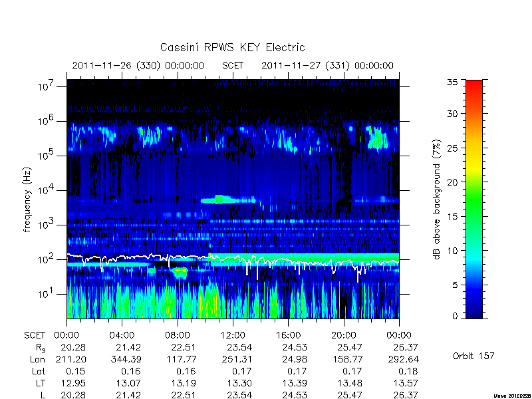532x399 pixels.
Task: Click the Lat value '0.15'
Action: (x=75, y=371)
